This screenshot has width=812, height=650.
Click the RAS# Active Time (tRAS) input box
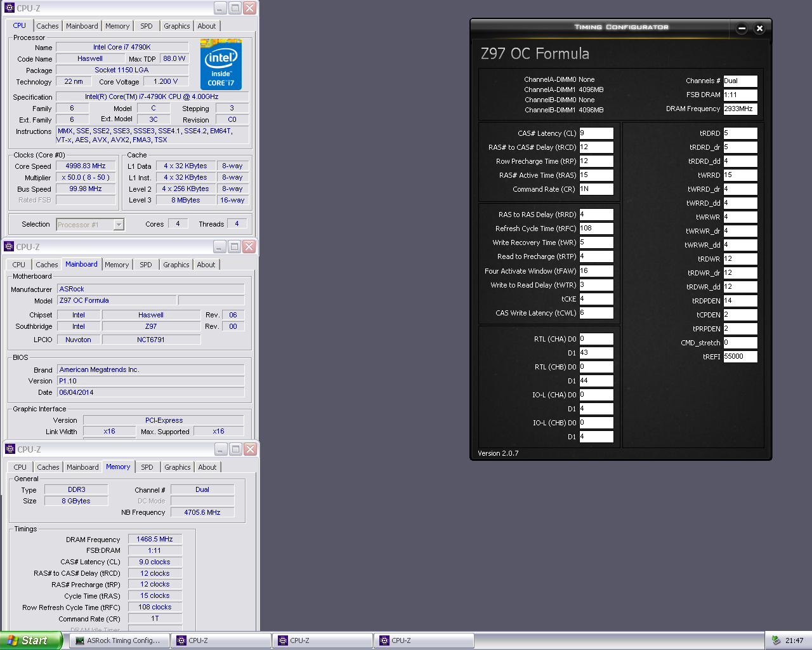(x=596, y=175)
